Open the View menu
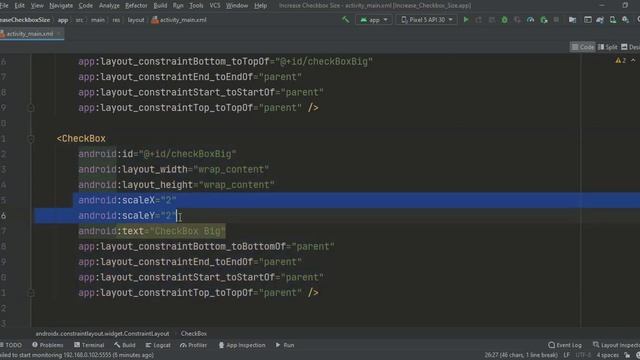This screenshot has width=640, height=360. [x=37, y=6]
